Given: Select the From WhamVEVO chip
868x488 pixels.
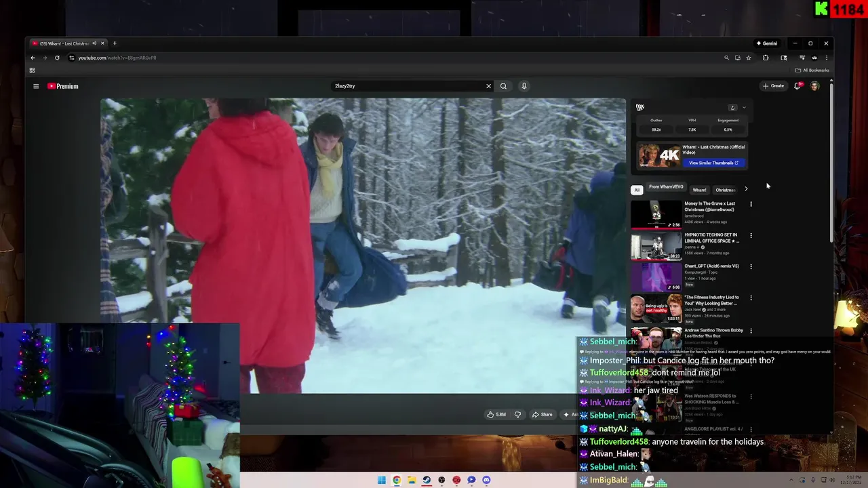Looking at the screenshot, I should click(x=666, y=187).
